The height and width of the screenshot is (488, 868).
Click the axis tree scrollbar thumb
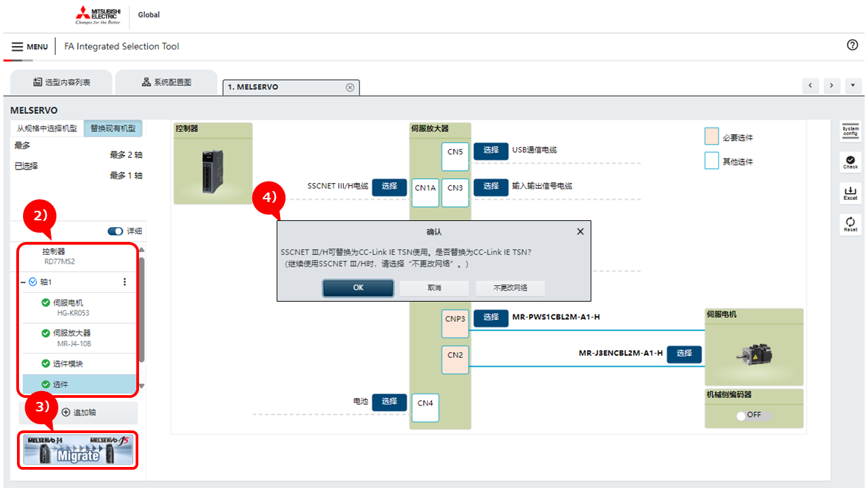tap(141, 309)
